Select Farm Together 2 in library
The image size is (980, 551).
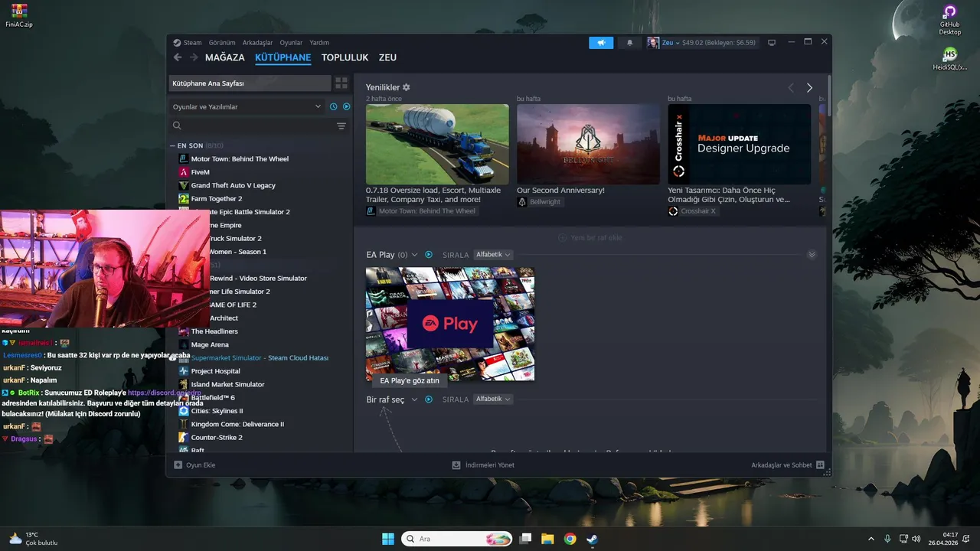(x=216, y=198)
